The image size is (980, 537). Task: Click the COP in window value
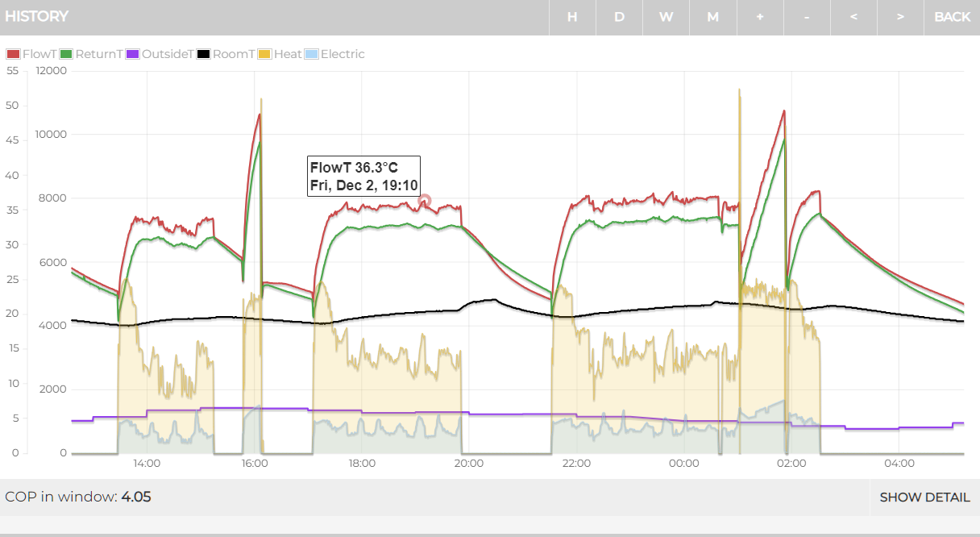click(136, 497)
